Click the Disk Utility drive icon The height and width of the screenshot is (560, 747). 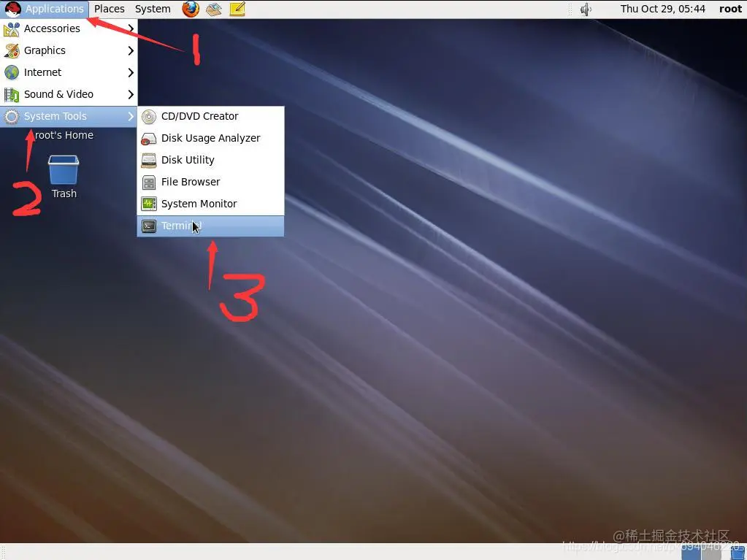click(x=149, y=160)
